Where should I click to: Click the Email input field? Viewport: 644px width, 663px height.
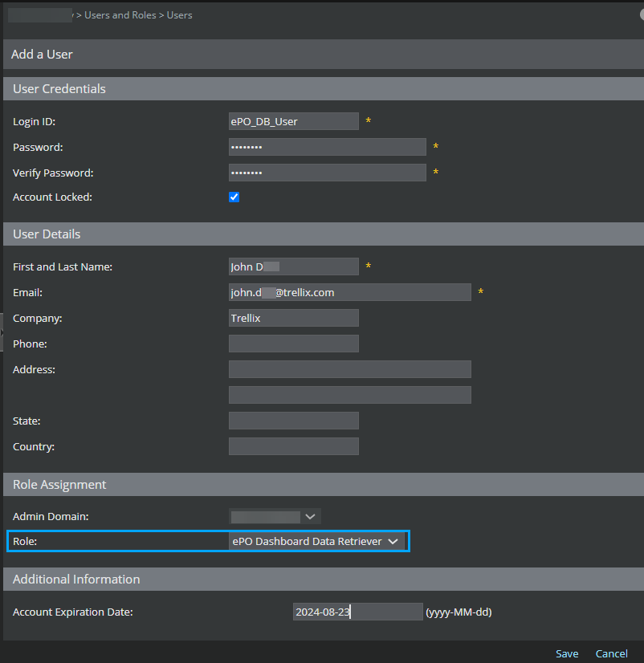coord(350,292)
